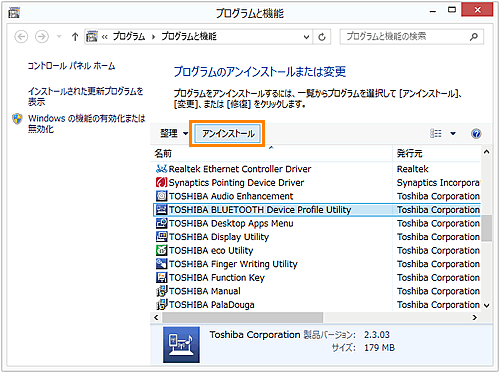Click the Back navigation arrow

(21, 36)
